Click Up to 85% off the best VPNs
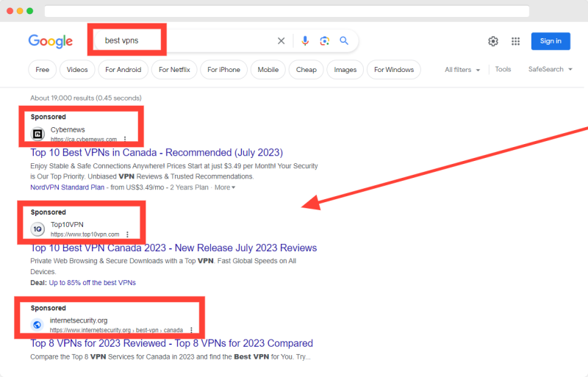588x377 pixels. pos(93,282)
